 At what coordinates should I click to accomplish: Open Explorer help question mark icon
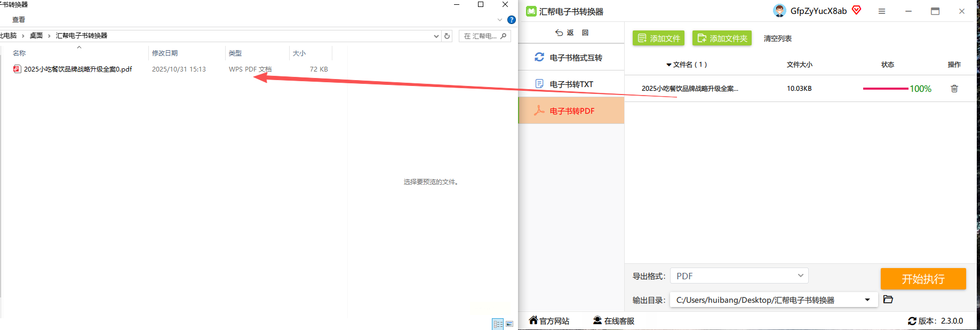tap(512, 20)
